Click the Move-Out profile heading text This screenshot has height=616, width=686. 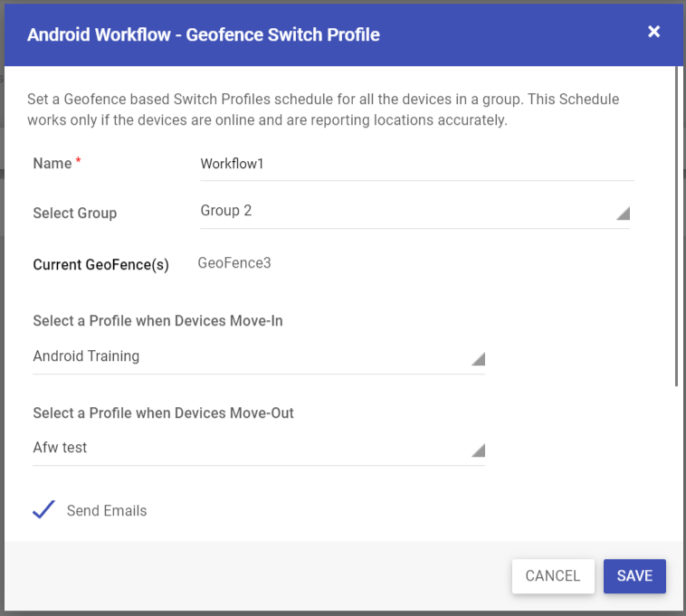163,412
